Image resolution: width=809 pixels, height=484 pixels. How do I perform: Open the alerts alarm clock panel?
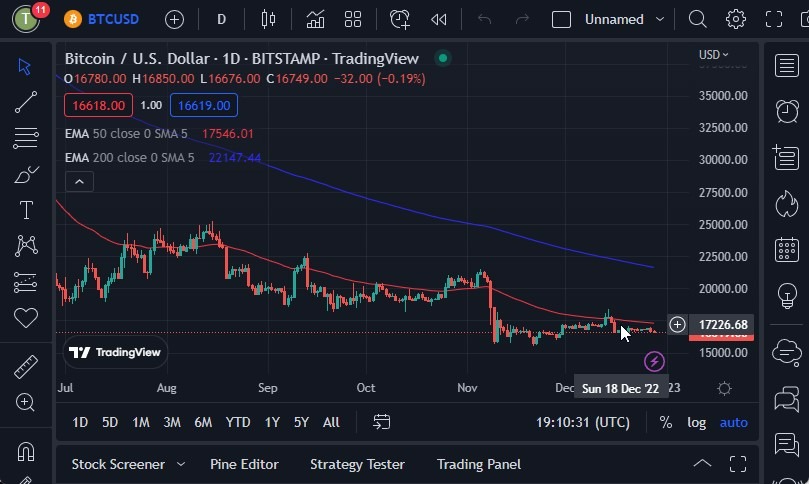click(x=787, y=110)
